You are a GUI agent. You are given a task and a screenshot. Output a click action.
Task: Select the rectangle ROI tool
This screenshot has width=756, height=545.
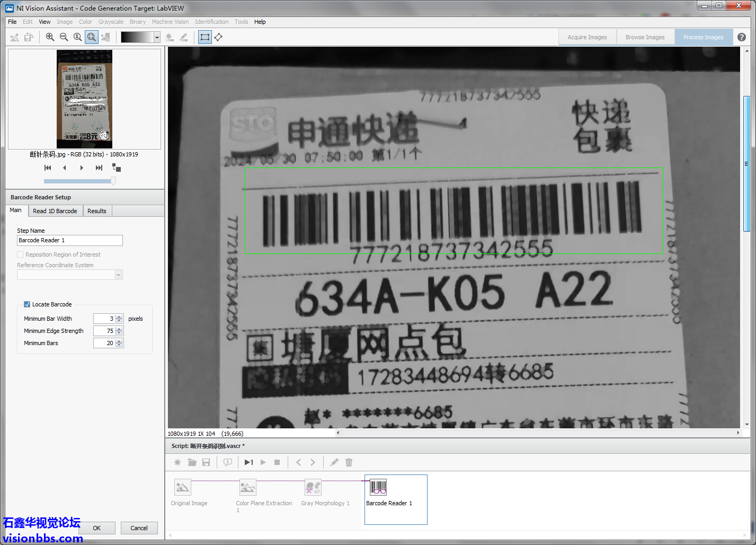(204, 37)
